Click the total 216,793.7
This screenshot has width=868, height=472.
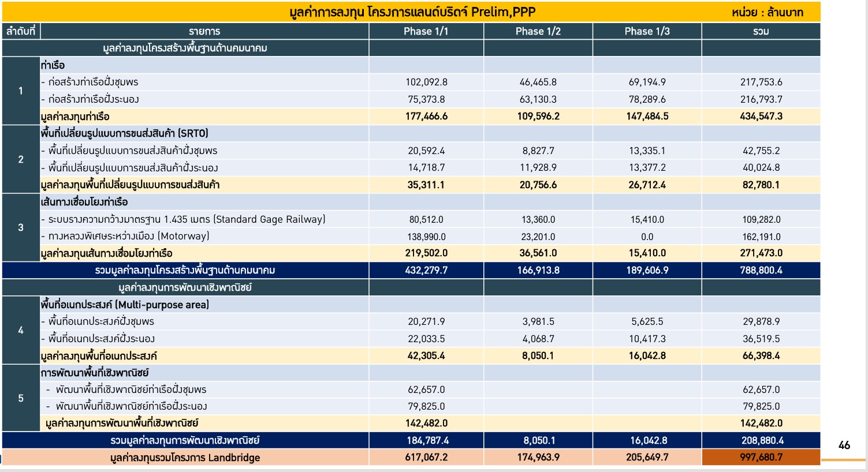pyautogui.click(x=761, y=99)
